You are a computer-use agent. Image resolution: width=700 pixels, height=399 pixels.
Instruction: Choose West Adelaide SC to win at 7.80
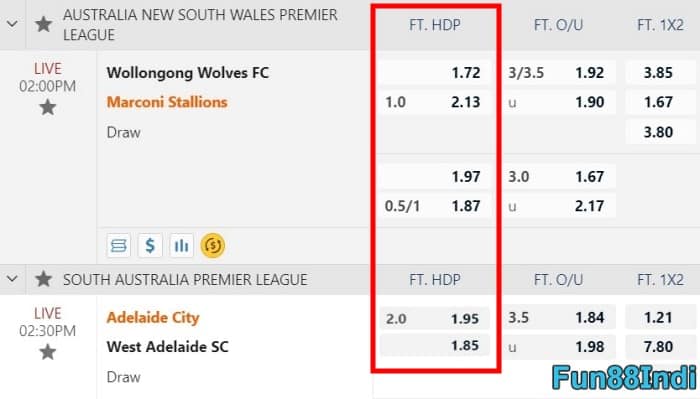[x=658, y=347]
